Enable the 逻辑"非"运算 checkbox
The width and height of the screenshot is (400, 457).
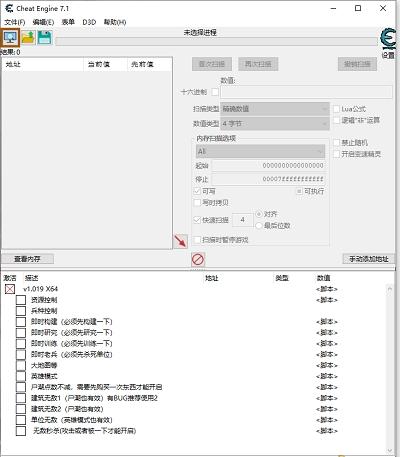point(337,120)
